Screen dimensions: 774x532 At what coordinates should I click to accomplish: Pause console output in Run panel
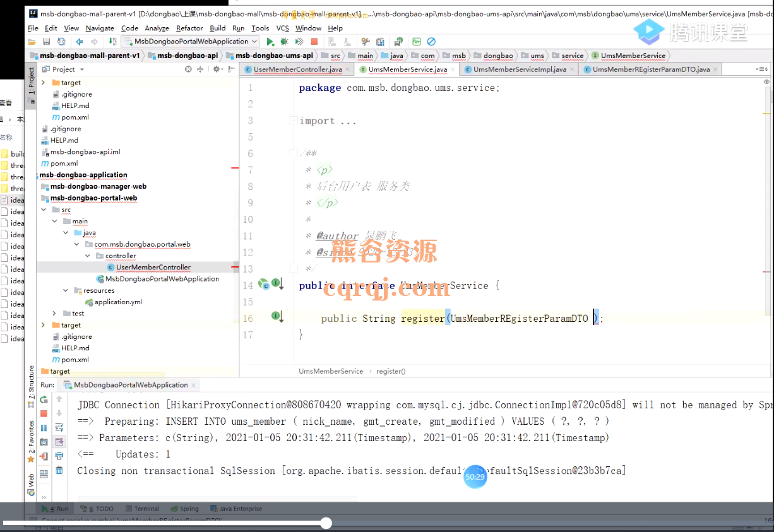(x=44, y=428)
